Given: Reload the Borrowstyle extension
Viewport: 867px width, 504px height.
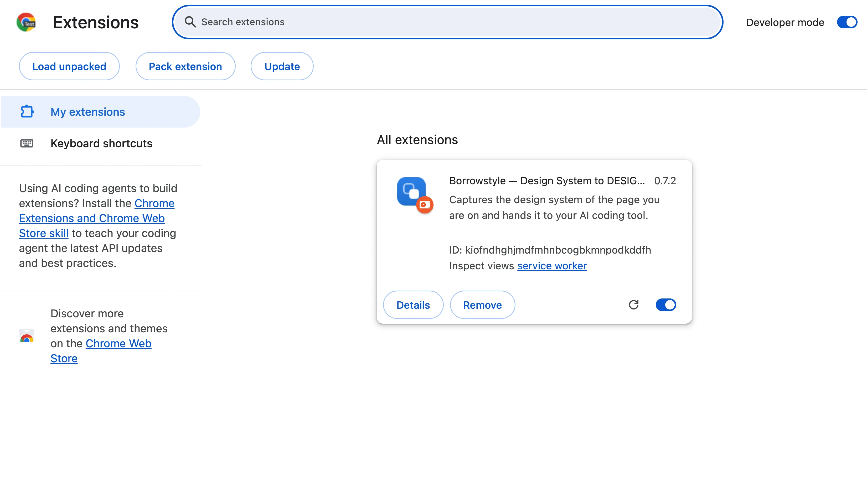Looking at the screenshot, I should [633, 305].
